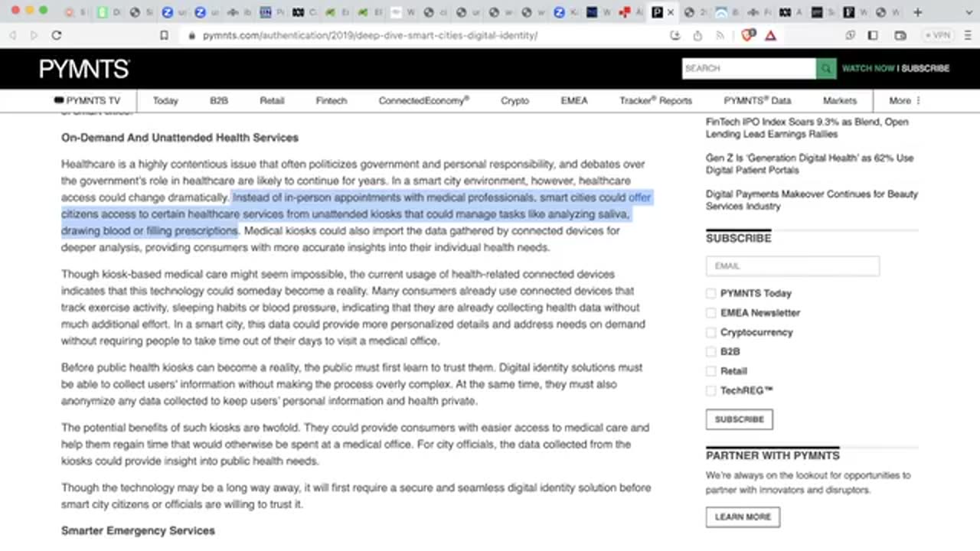
Task: Open FinTech IPO Index Soars article link
Action: click(x=807, y=128)
